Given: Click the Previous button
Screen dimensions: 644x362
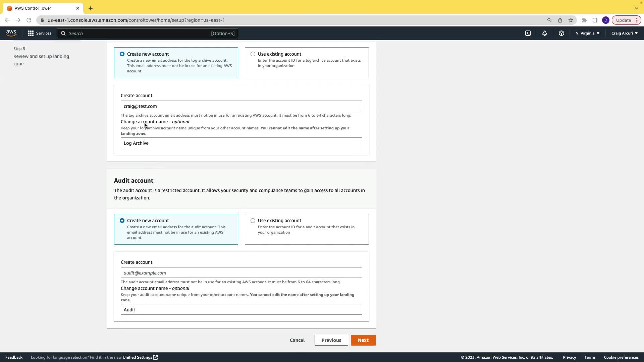Looking at the screenshot, I should coord(331,340).
